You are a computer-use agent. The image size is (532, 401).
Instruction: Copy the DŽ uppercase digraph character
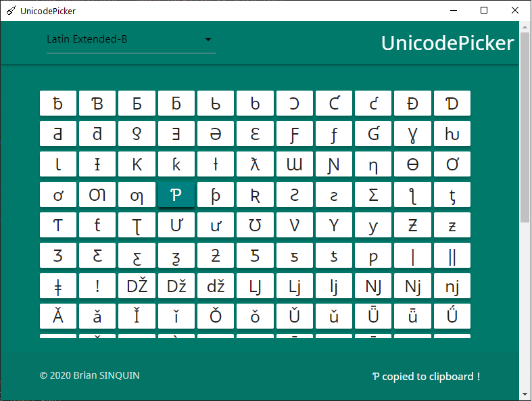[137, 286]
